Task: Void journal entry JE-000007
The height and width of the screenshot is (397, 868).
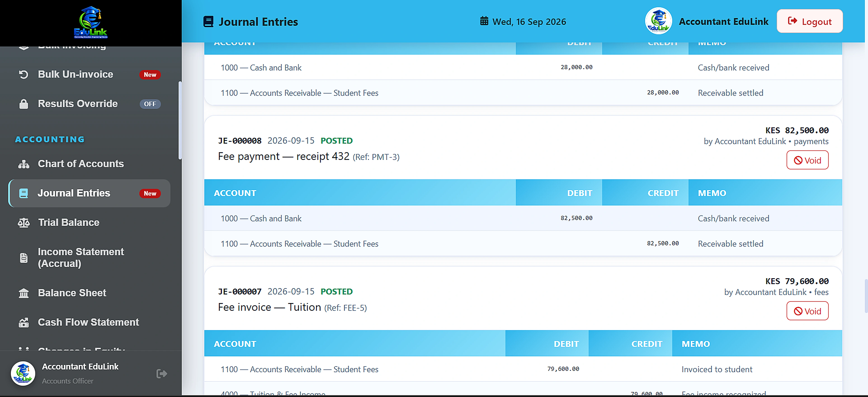Action: coord(807,311)
